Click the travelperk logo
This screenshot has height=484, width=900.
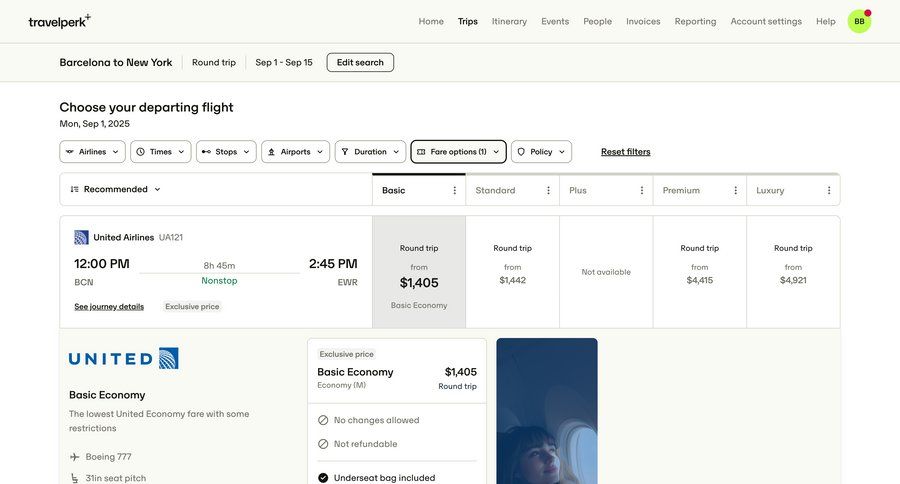click(x=59, y=21)
